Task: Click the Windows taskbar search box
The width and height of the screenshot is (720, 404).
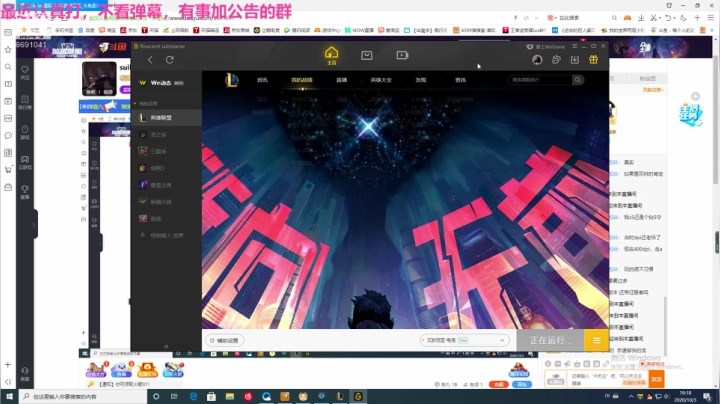Action: point(83,396)
